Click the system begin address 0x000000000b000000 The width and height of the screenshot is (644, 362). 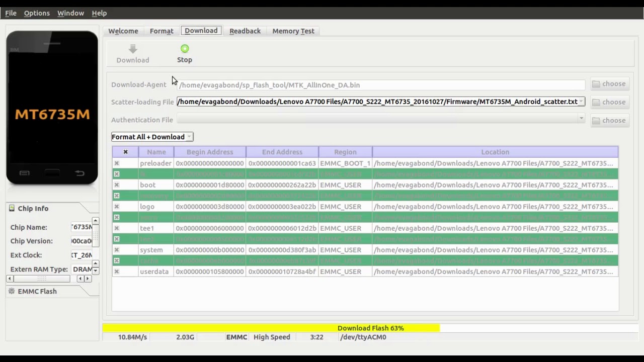click(210, 250)
